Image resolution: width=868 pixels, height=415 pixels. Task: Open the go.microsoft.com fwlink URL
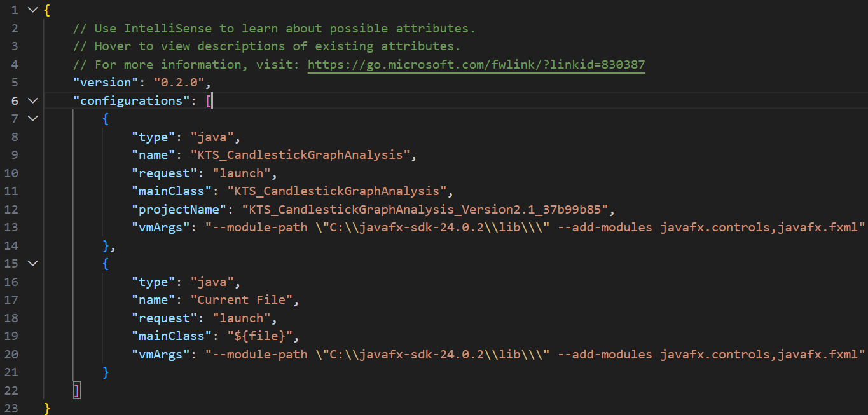coord(476,64)
